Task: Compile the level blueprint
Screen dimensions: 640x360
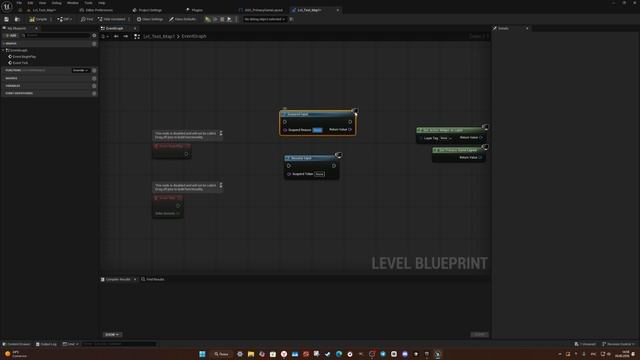Action: (38, 19)
